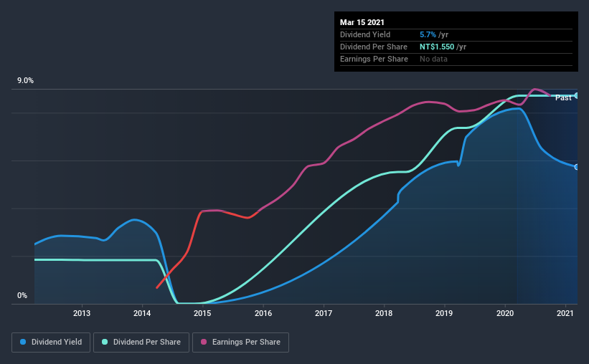589x364 pixels.
Task: Click the 'Mar 15 2021' tooltip date
Action: point(362,22)
